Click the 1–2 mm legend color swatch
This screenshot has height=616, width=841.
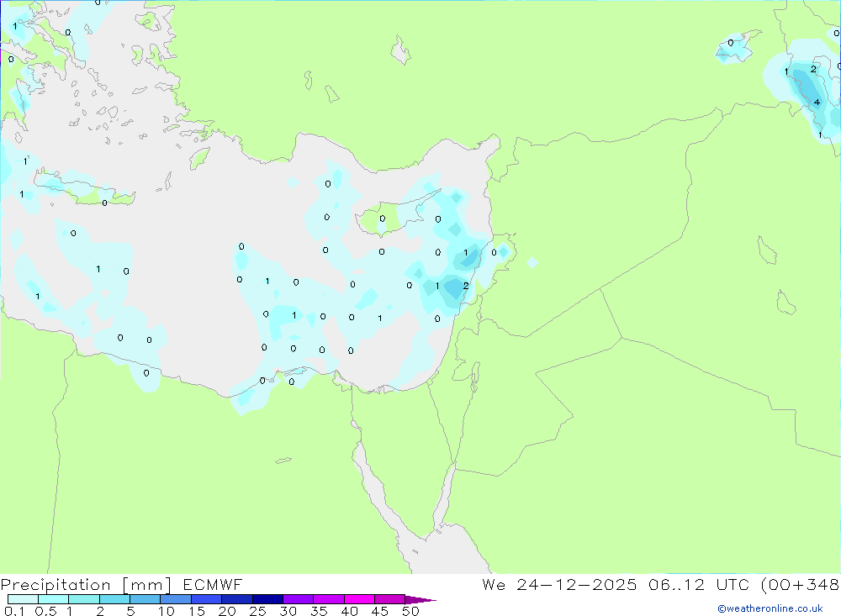coord(84,599)
